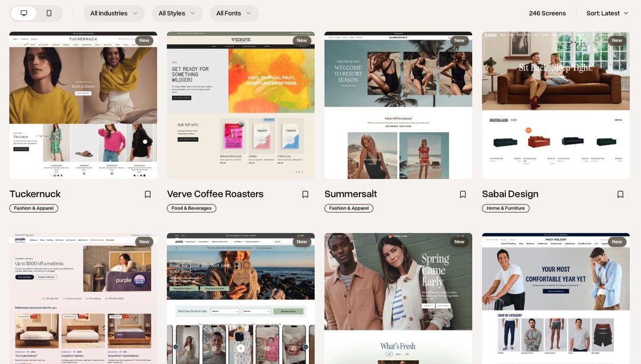
Task: Select the Food & Beverages tag
Action: pyautogui.click(x=192, y=208)
